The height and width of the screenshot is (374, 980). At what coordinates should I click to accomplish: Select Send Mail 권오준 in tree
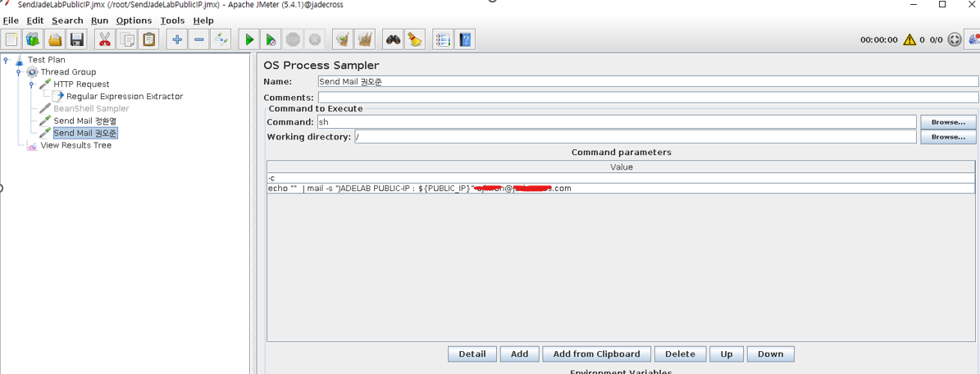pyautogui.click(x=85, y=133)
